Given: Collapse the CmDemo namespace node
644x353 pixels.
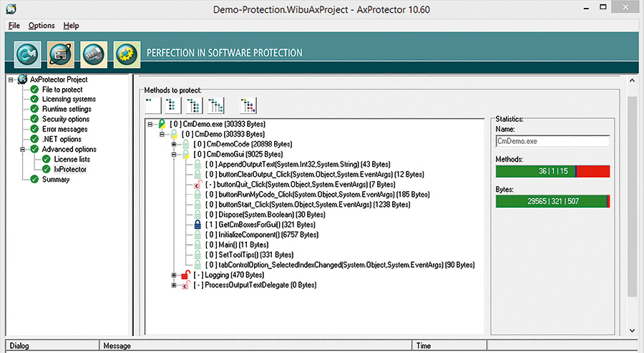Looking at the screenshot, I should tap(162, 134).
